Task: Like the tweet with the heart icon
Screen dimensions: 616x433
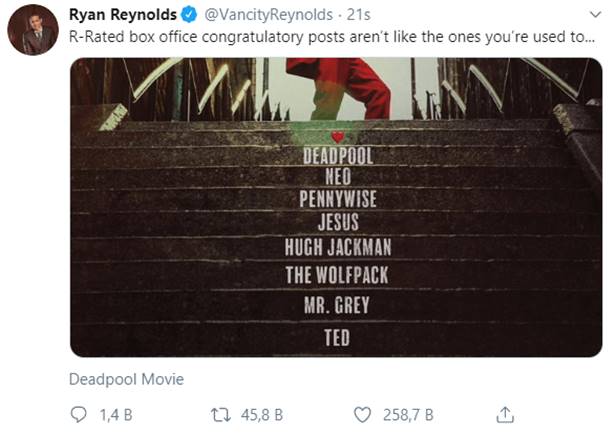Action: [x=362, y=415]
